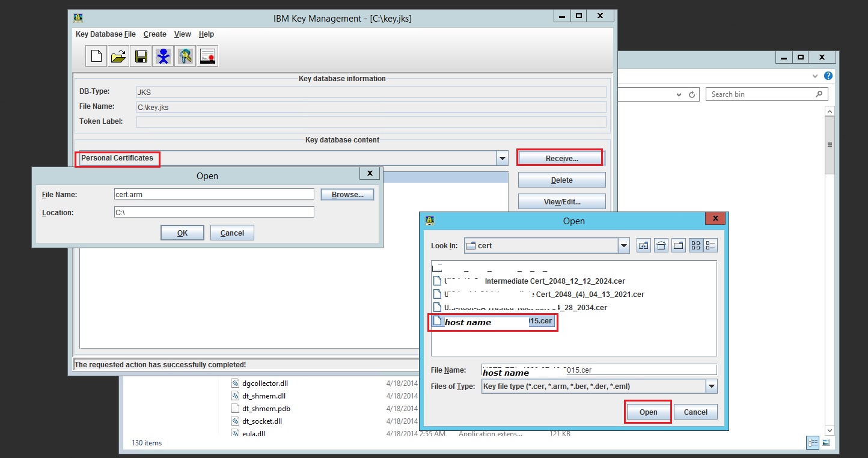Click the Receive... button
The image size is (868, 458).
click(562, 159)
